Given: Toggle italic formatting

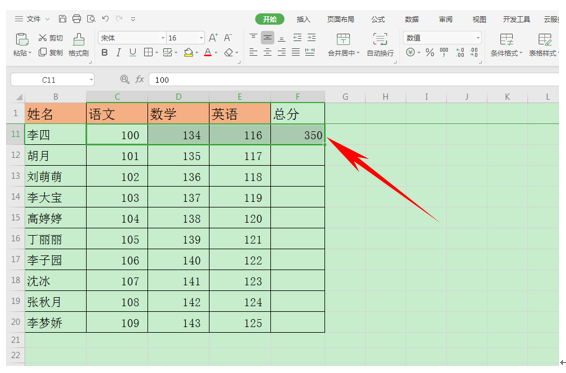Looking at the screenshot, I should [118, 53].
